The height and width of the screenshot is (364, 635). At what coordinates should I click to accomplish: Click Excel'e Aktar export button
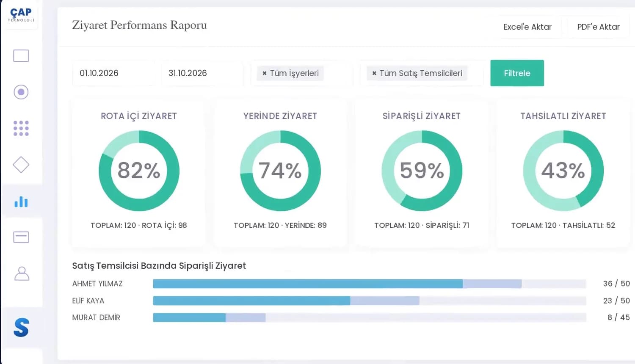pyautogui.click(x=527, y=27)
